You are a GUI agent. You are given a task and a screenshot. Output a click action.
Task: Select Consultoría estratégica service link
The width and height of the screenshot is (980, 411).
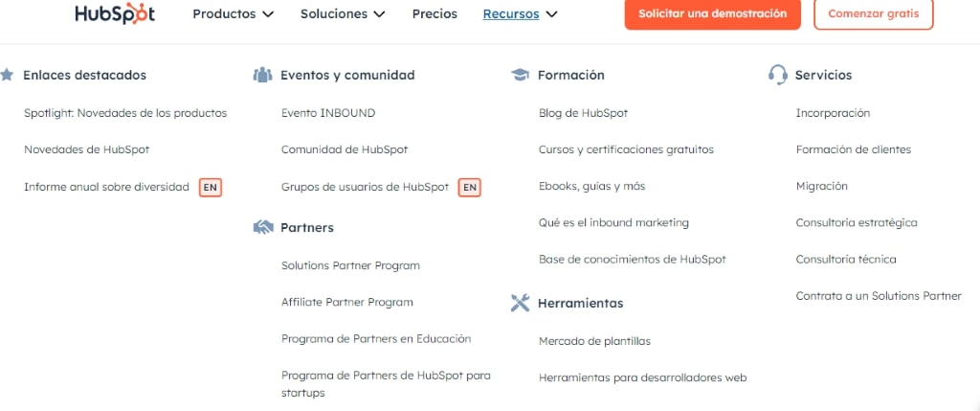[857, 222]
